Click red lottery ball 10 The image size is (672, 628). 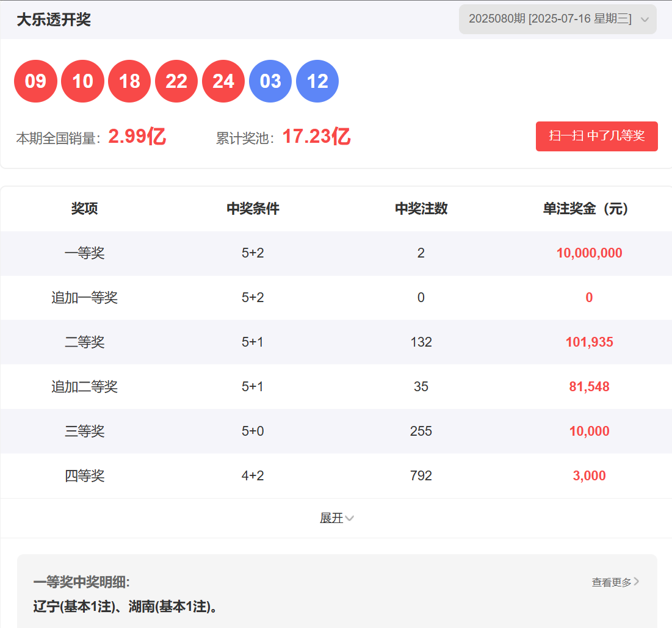pyautogui.click(x=82, y=81)
